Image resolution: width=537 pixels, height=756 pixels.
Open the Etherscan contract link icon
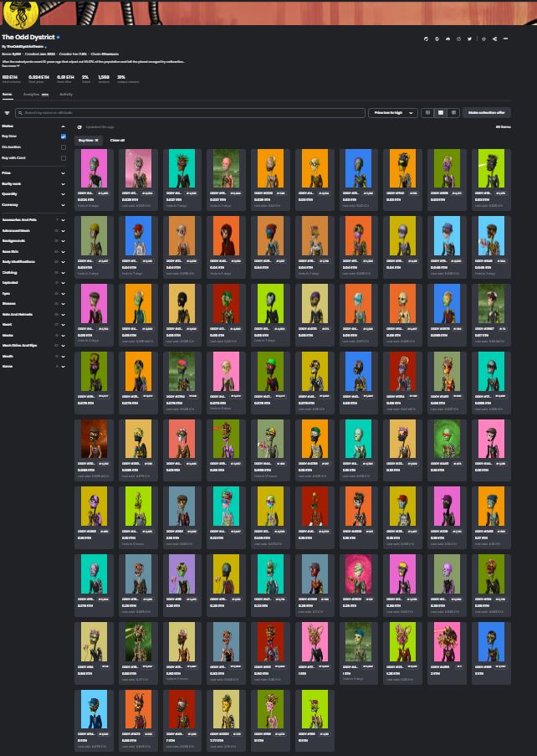tap(426, 39)
